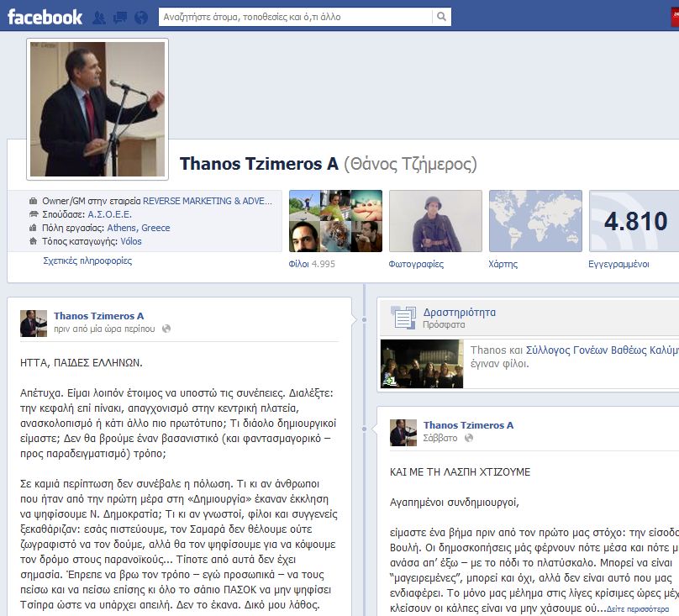Click the public globe icon beside Σάββατο
Viewport: 679px width, 616px height.
469,439
